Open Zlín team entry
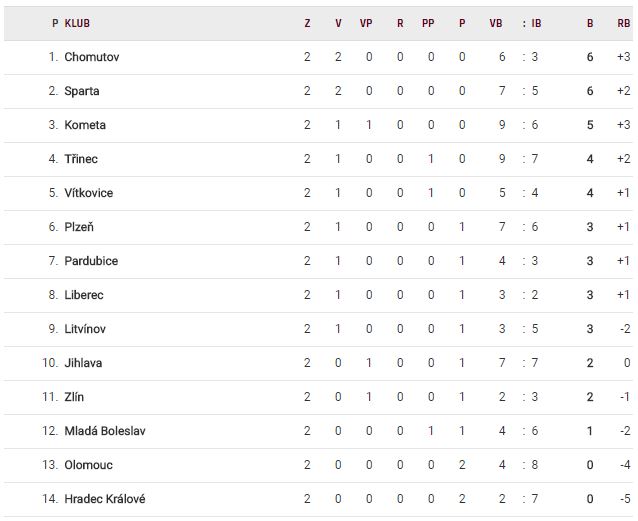The image size is (638, 521). 73,397
